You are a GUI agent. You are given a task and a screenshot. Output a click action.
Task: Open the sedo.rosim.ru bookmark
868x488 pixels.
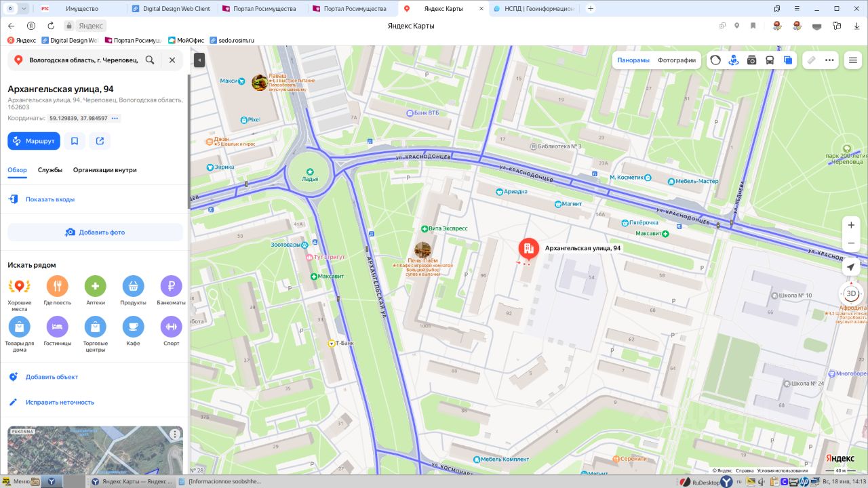tap(232, 40)
